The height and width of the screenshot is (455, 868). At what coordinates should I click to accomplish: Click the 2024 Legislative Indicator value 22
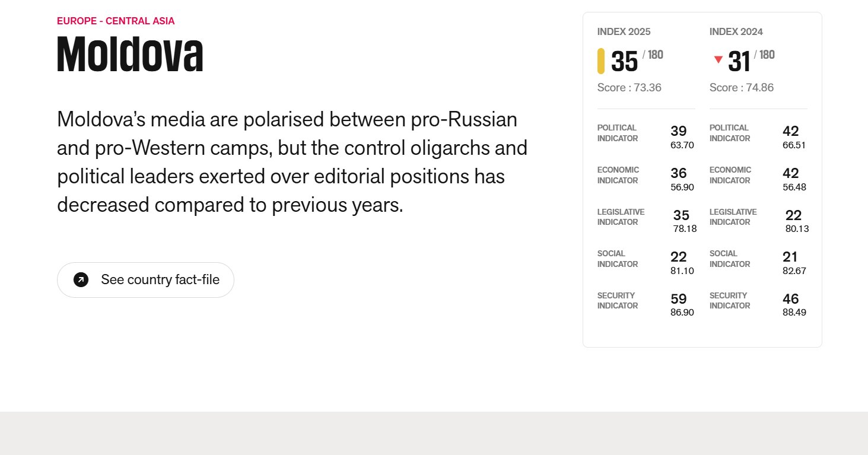pyautogui.click(x=793, y=215)
